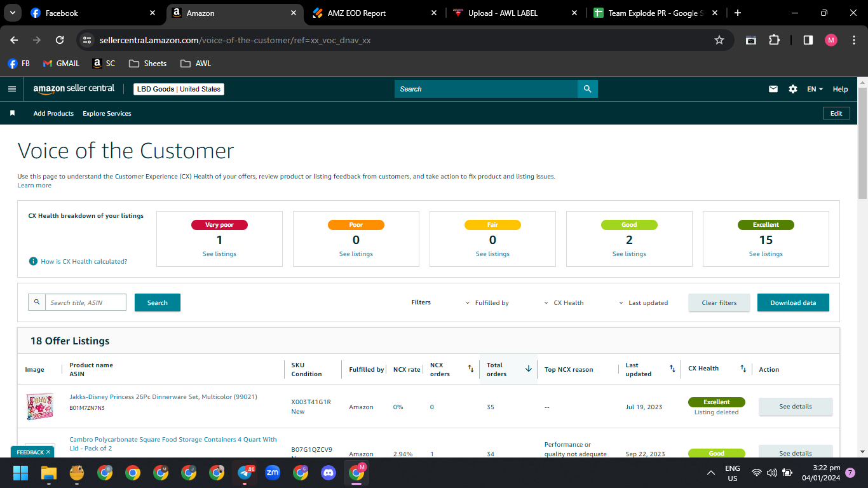Open the AWL bookmark folder
The image size is (868, 488).
(196, 64)
